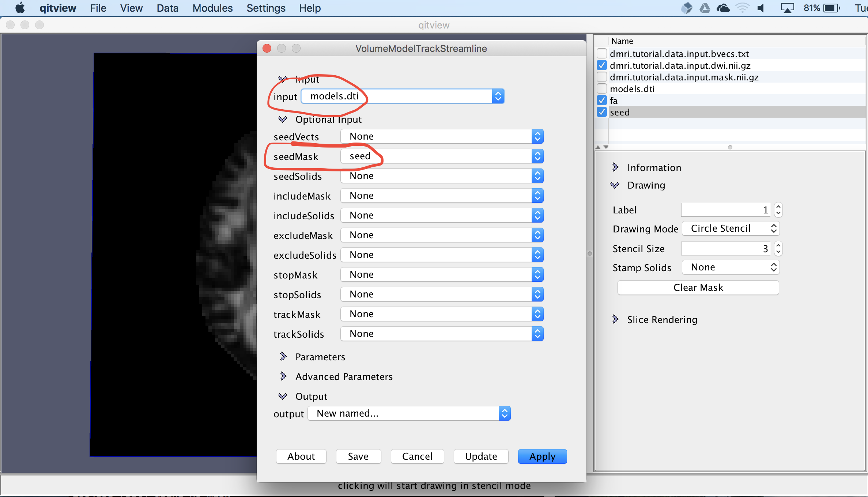Viewport: 868px width, 497px height.
Task: Increment the Stencil Size stepper
Action: (x=778, y=246)
